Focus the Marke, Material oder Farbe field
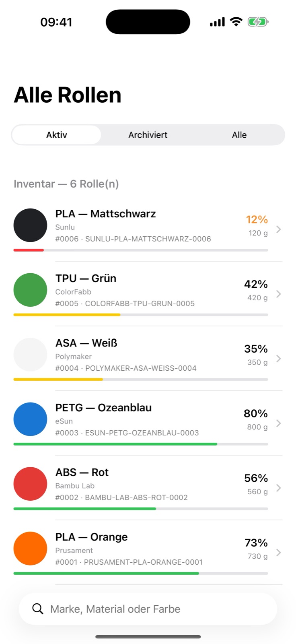The height and width of the screenshot is (644, 296). pos(148,609)
